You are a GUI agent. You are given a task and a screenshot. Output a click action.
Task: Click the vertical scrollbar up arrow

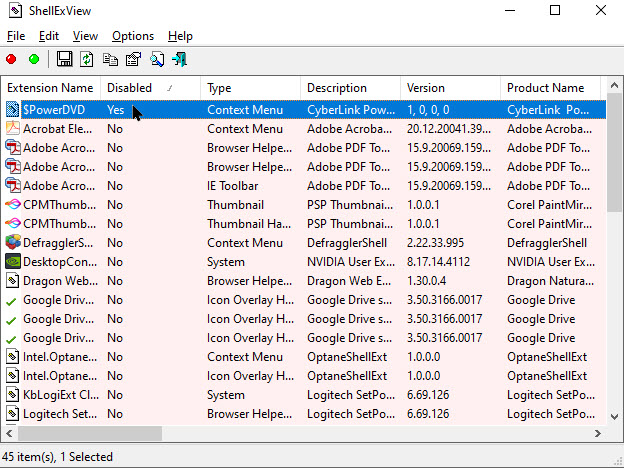click(614, 85)
